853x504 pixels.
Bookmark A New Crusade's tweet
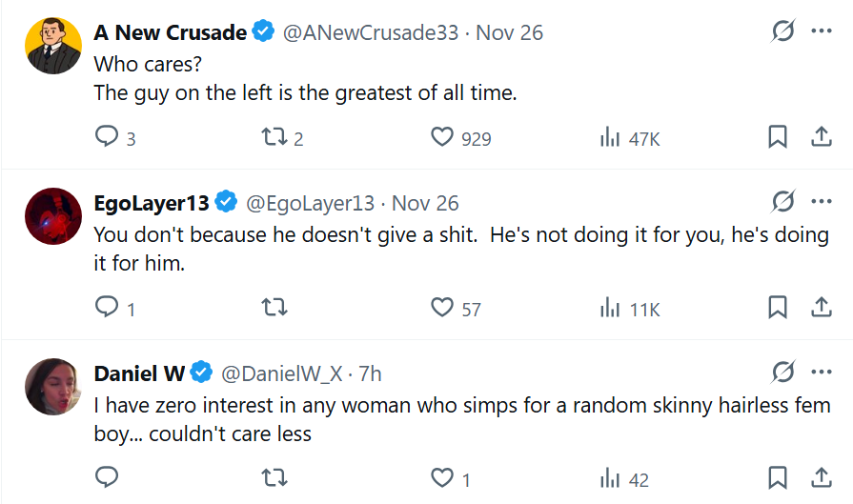[778, 136]
